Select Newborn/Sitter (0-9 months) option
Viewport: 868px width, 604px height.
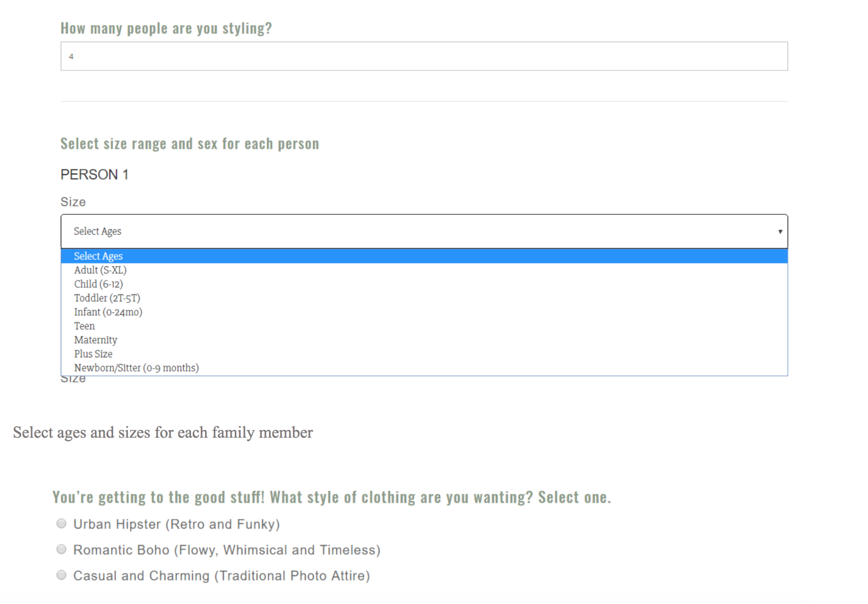click(x=136, y=368)
